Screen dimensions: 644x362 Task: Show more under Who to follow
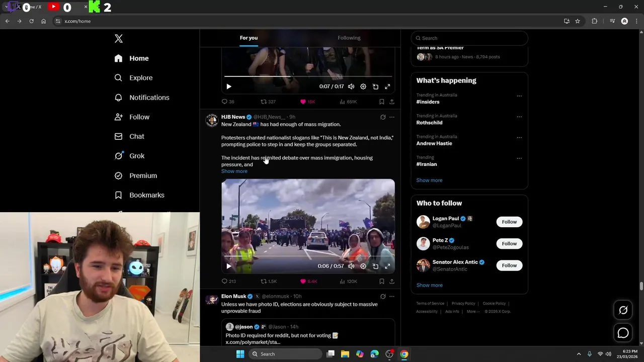[x=429, y=286]
